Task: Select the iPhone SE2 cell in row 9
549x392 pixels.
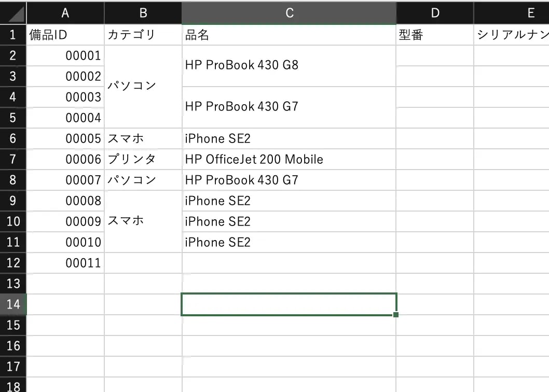Action: click(x=289, y=201)
